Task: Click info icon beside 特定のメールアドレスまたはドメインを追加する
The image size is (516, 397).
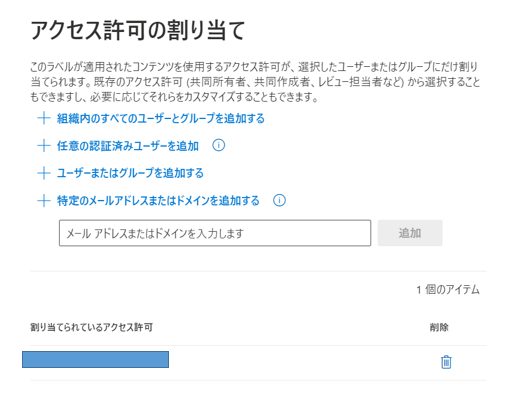Action: pos(279,200)
